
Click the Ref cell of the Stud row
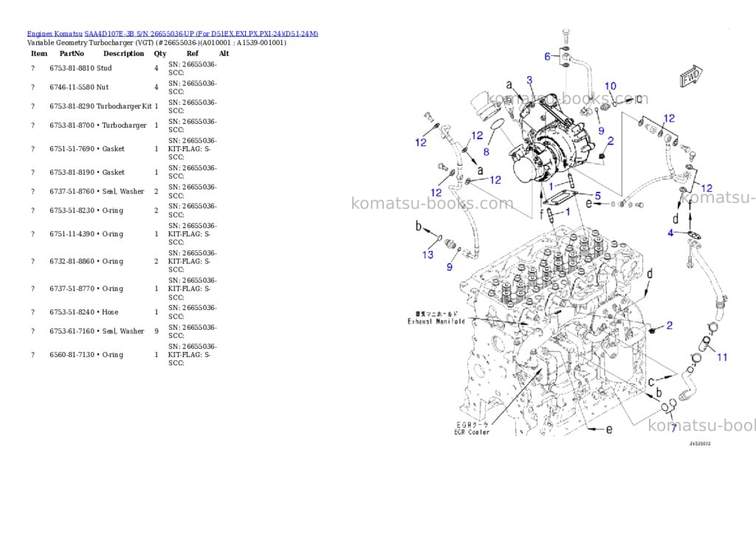[x=193, y=69]
